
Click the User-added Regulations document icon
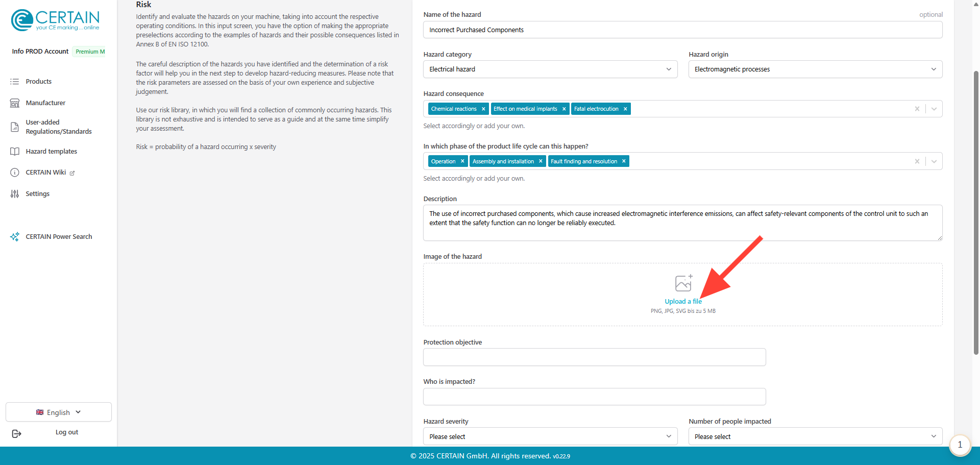coord(15,127)
